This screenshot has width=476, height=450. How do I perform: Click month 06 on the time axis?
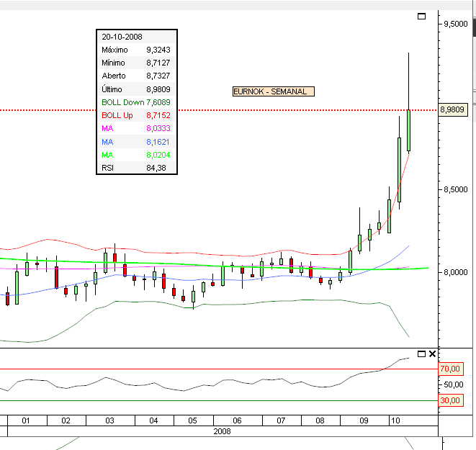click(x=237, y=420)
